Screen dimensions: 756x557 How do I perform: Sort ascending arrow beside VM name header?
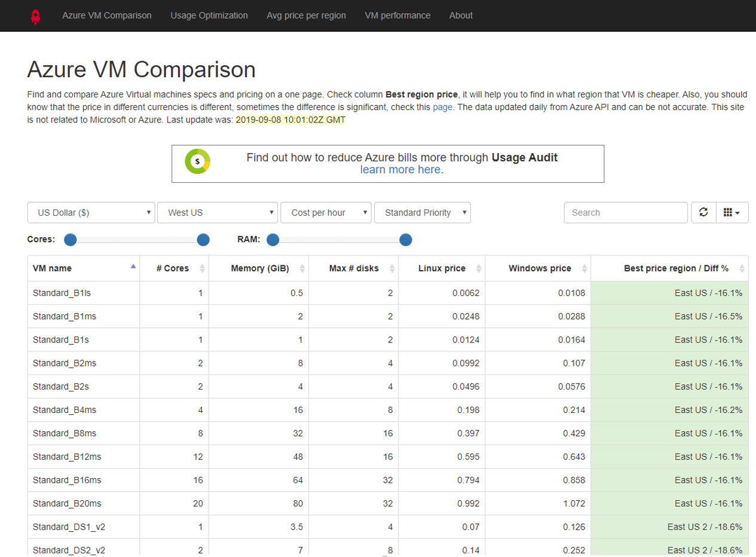(x=133, y=267)
